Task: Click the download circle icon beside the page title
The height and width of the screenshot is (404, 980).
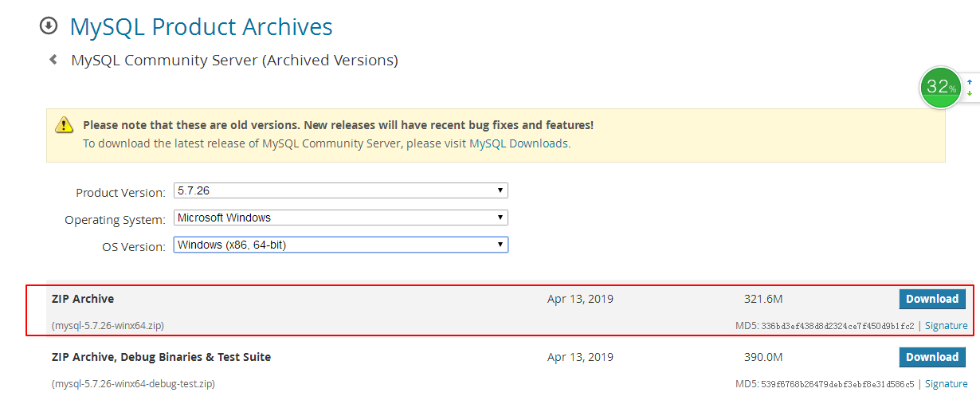Action: [x=49, y=26]
